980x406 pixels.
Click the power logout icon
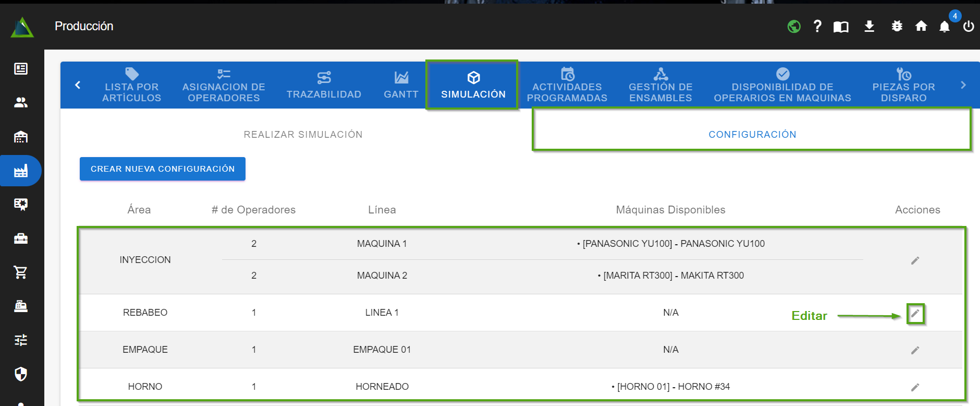(x=969, y=26)
